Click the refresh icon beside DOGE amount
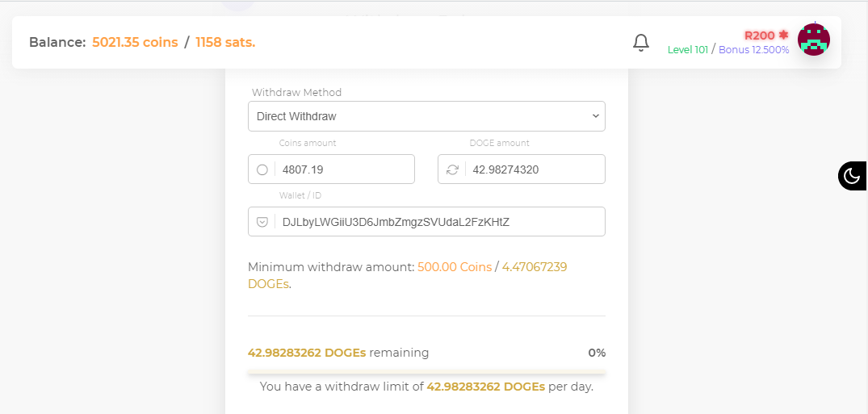 pyautogui.click(x=452, y=169)
